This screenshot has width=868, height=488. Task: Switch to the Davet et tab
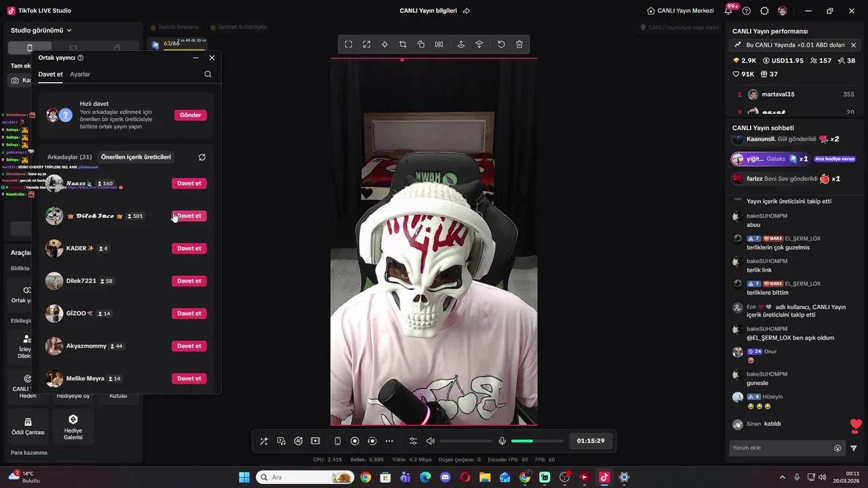click(x=50, y=75)
